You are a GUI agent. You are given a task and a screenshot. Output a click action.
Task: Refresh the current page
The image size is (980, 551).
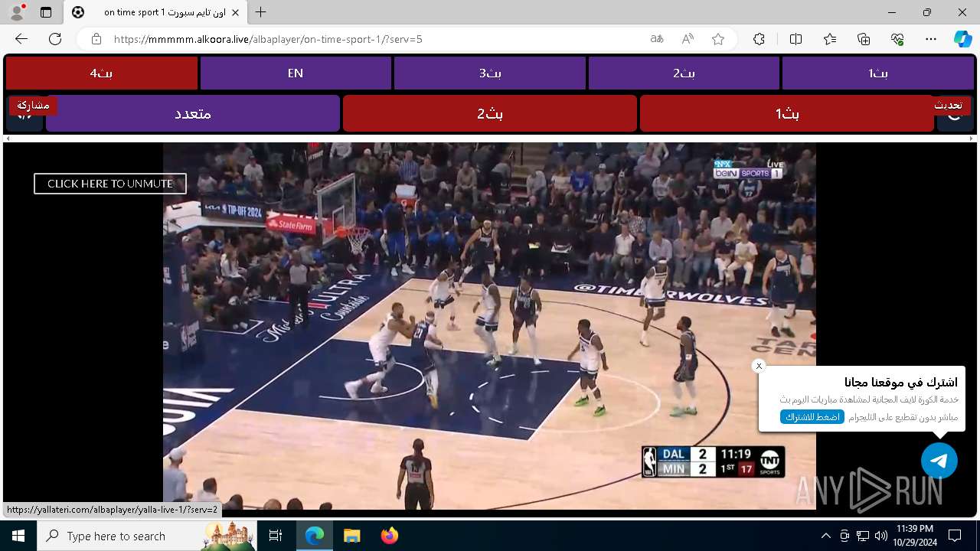55,39
